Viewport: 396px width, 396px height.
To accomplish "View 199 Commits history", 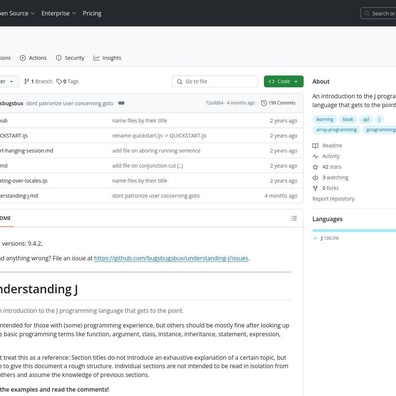I will [278, 103].
